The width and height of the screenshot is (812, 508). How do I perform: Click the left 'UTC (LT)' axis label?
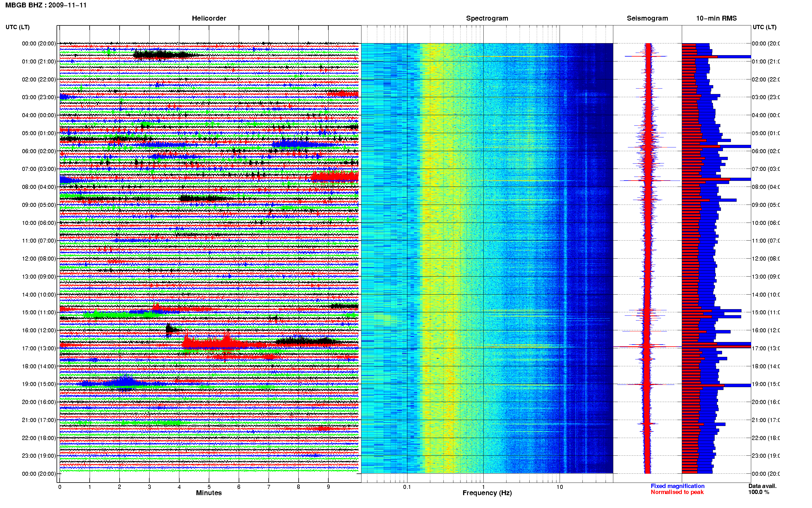(x=17, y=27)
